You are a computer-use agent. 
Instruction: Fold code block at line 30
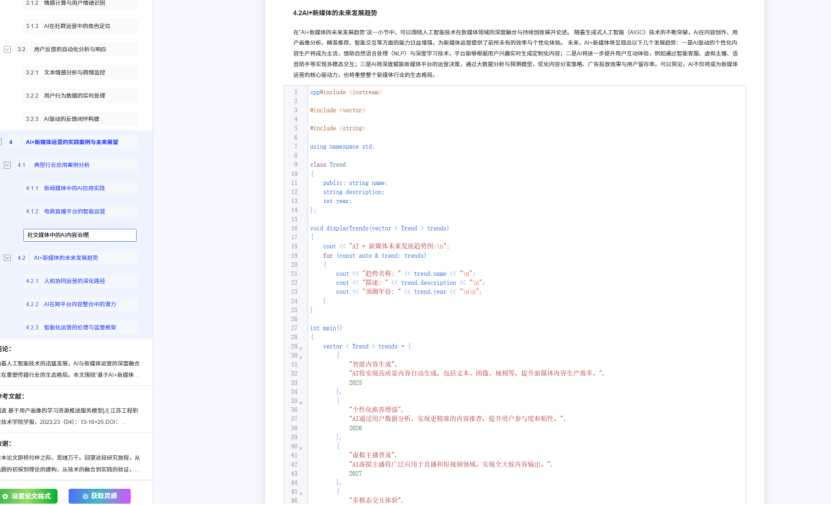click(300, 357)
